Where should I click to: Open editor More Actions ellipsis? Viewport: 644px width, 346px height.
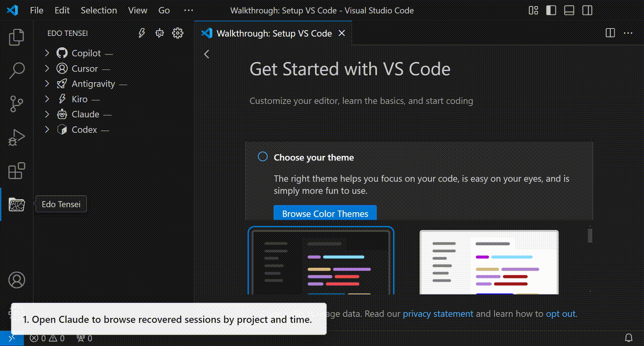(628, 33)
